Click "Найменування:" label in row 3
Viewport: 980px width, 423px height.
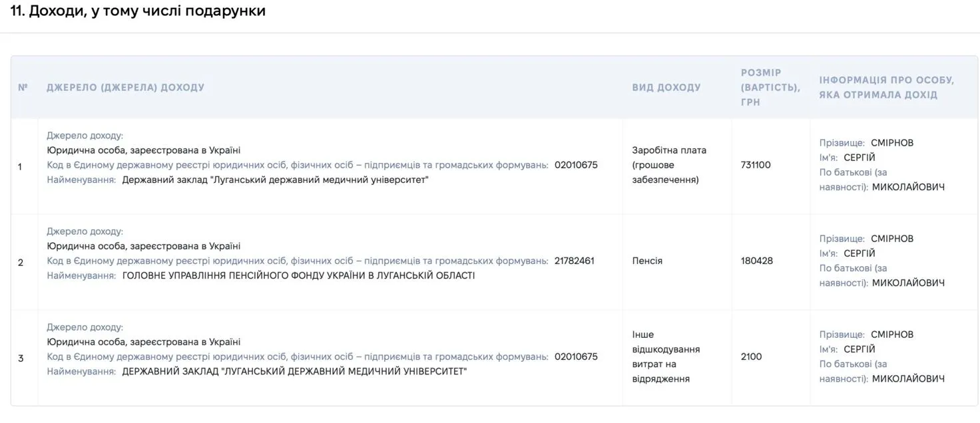81,371
